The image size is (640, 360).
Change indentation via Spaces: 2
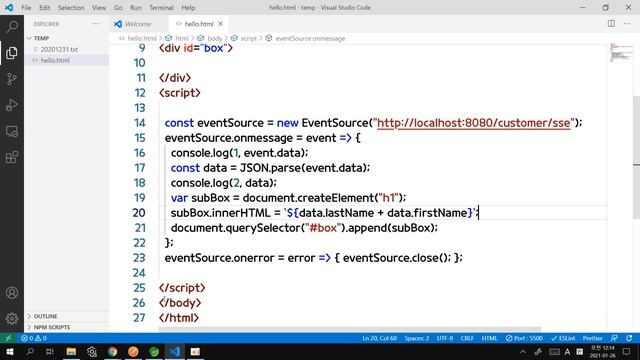coord(417,338)
